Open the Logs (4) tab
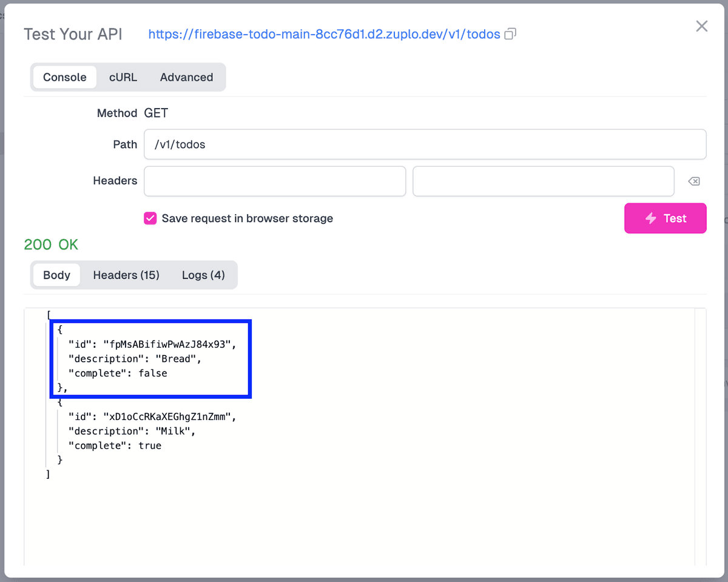Screen dimensions: 728x582 click(203, 275)
